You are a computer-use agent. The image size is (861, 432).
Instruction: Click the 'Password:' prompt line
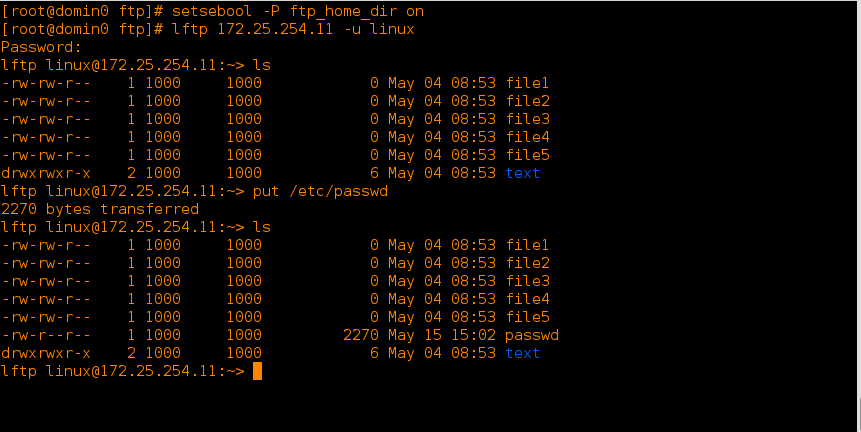(41, 47)
